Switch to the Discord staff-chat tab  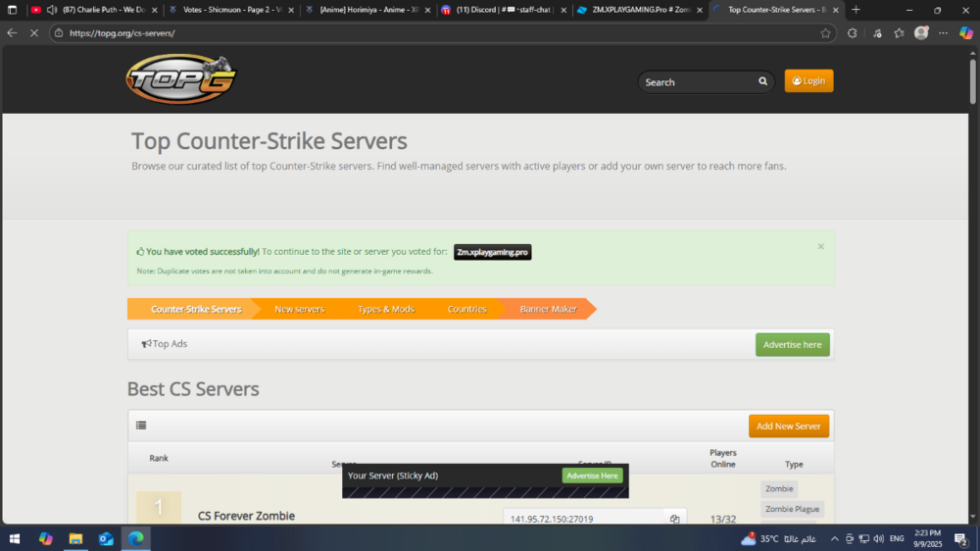tap(498, 10)
